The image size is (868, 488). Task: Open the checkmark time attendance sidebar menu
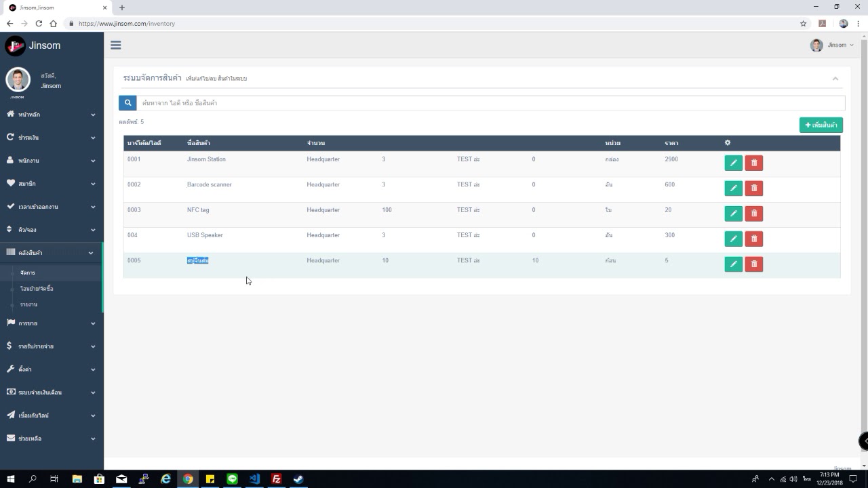(52, 207)
